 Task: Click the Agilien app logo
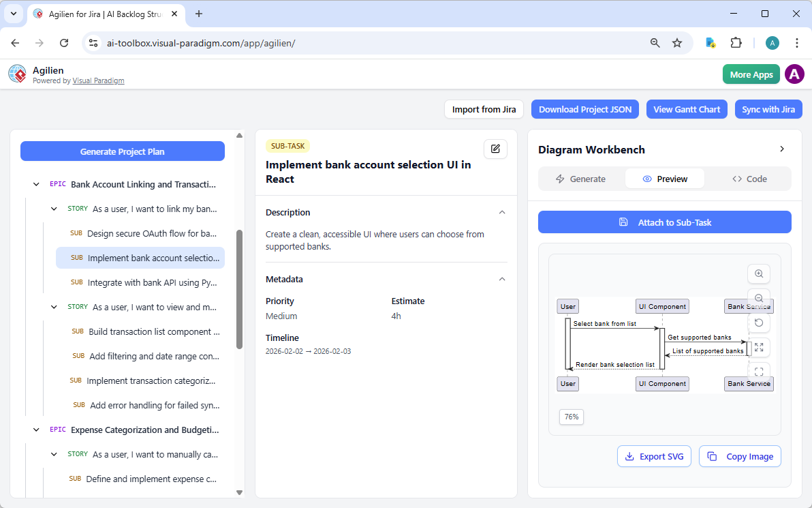17,74
